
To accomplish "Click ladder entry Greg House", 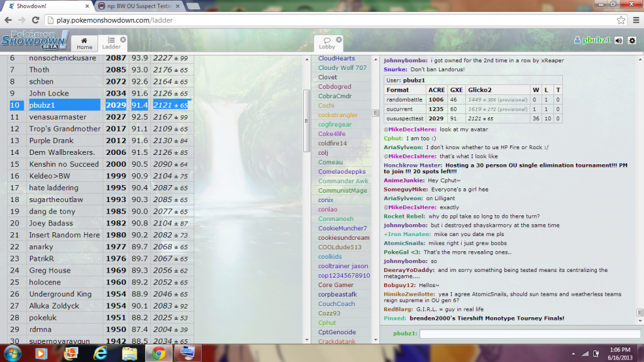I will (50, 271).
